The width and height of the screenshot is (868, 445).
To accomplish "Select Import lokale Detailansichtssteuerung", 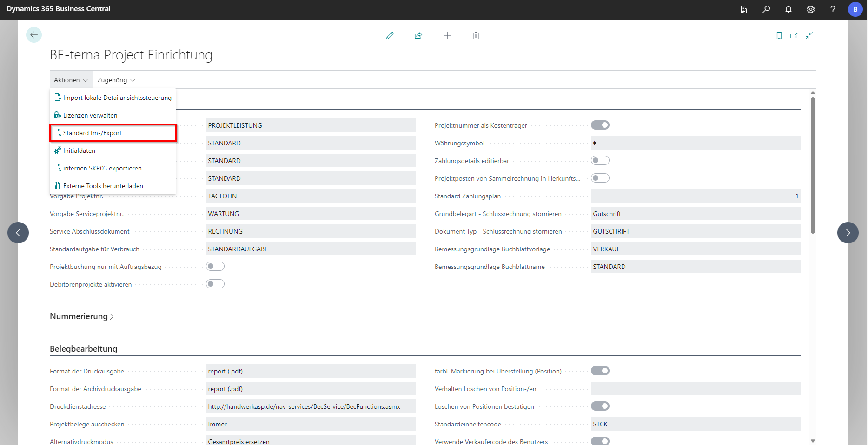I will point(113,98).
